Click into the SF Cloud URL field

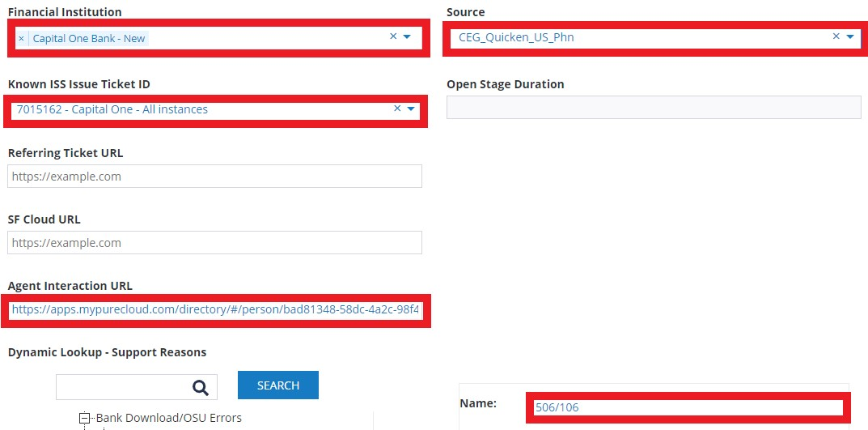click(214, 243)
